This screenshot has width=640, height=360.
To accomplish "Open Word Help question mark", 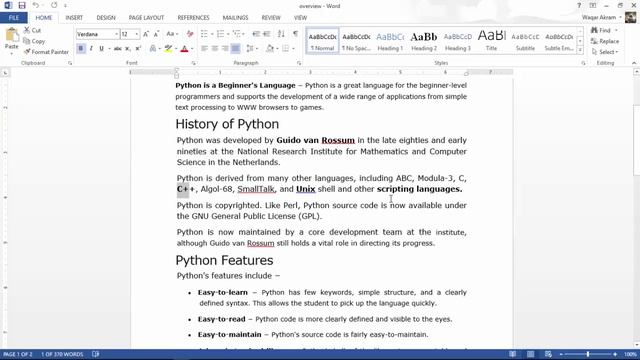I will [579, 6].
